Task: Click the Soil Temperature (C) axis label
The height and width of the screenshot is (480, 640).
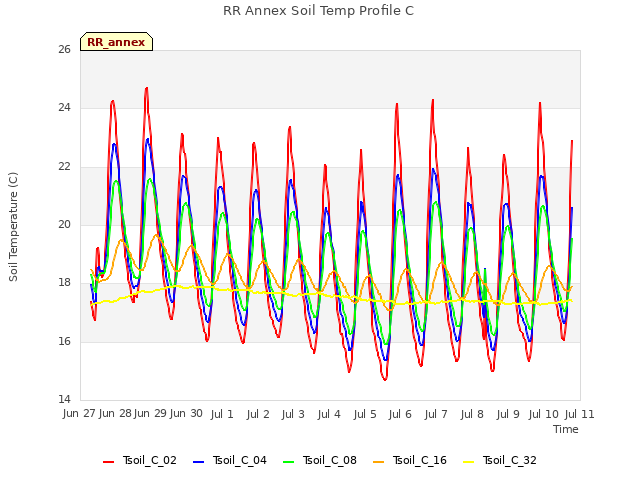Action: click(x=13, y=227)
